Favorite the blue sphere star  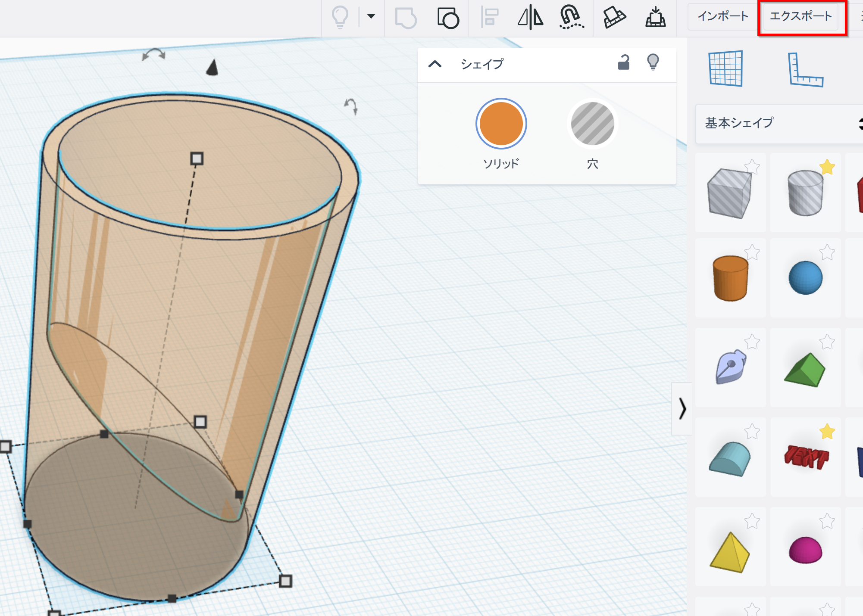click(x=827, y=252)
